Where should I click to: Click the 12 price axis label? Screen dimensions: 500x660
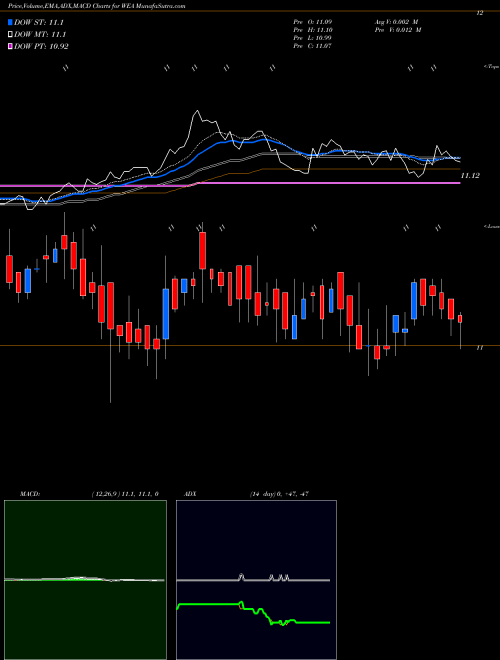click(x=479, y=13)
